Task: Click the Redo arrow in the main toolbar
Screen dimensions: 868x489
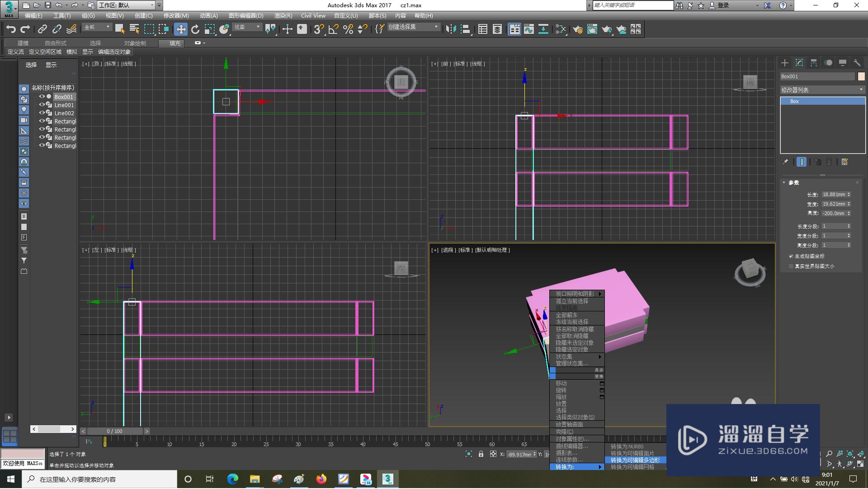Action: (25, 29)
